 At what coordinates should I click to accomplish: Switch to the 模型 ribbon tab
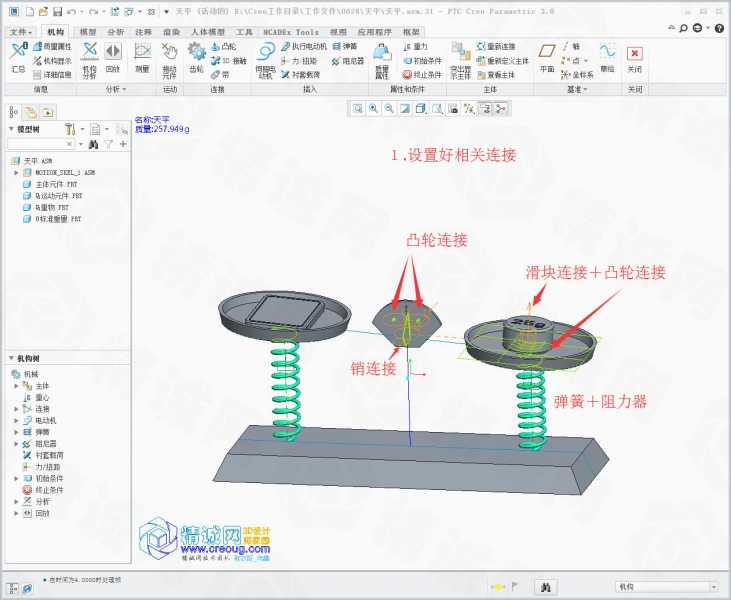[x=88, y=32]
